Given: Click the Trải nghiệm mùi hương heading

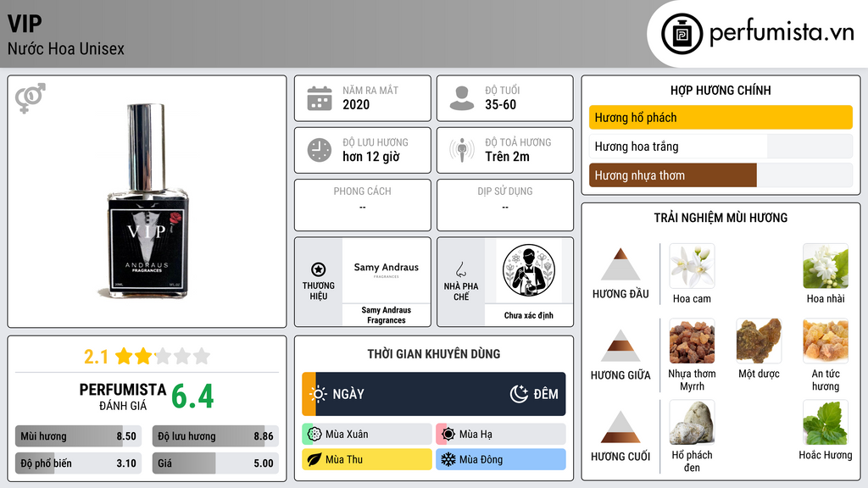Looking at the screenshot, I should 721,218.
